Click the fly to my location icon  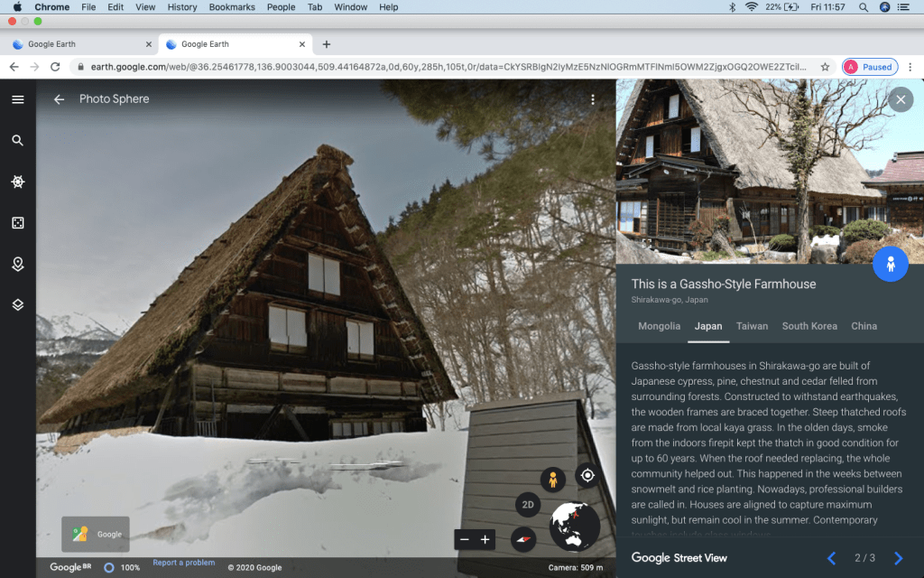click(587, 475)
